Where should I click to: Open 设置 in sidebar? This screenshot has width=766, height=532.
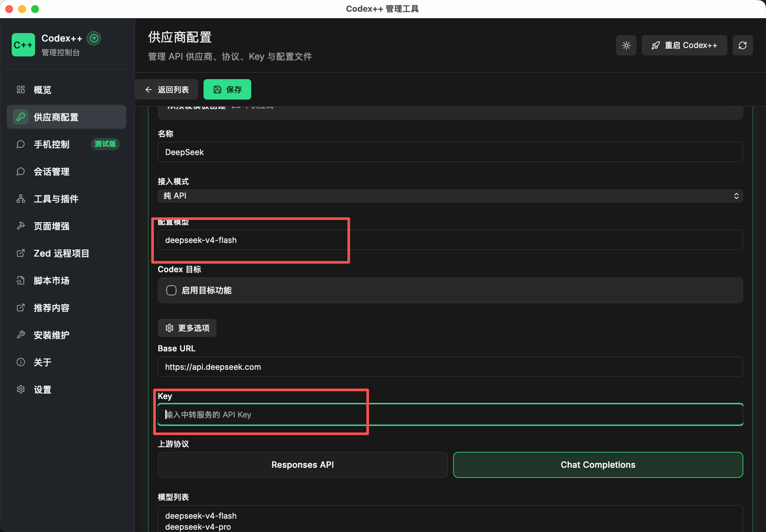click(66, 390)
